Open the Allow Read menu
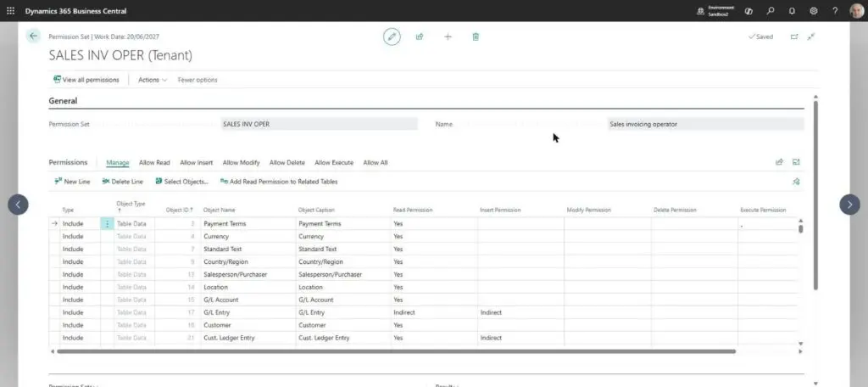Image resolution: width=868 pixels, height=387 pixels. pos(154,162)
